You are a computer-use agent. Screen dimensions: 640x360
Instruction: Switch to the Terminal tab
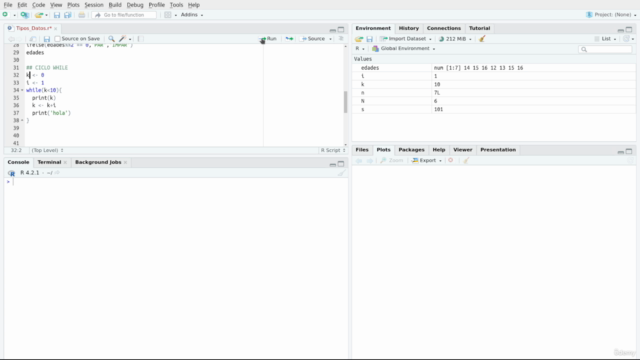click(x=49, y=162)
